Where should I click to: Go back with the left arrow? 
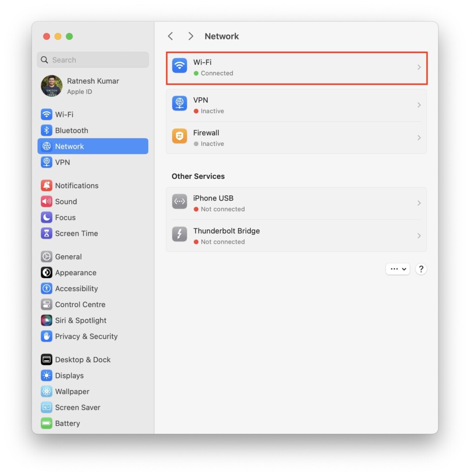171,36
